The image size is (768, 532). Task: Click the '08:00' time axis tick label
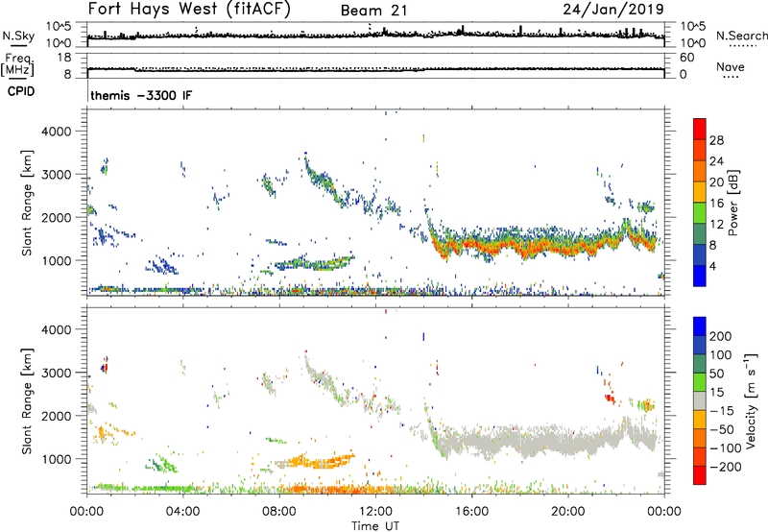pyautogui.click(x=279, y=512)
